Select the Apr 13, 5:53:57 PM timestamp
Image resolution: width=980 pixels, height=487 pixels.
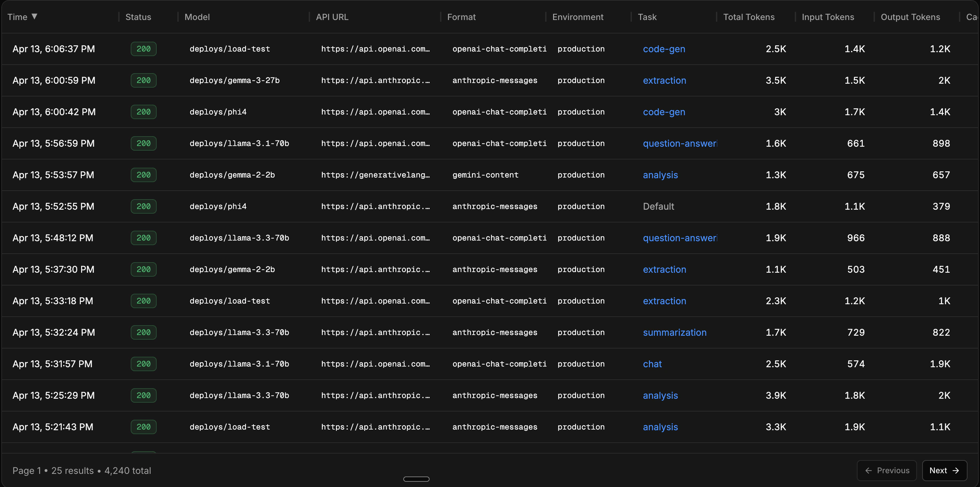coord(53,175)
